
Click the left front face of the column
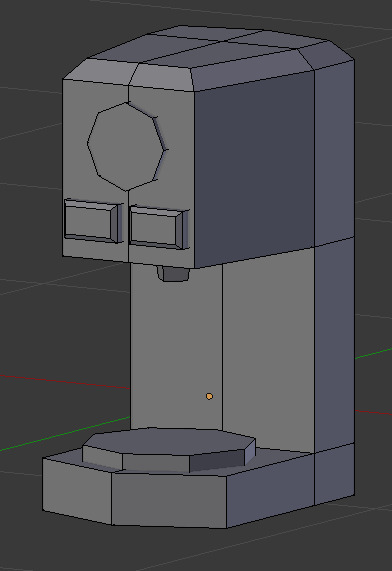tap(176, 346)
